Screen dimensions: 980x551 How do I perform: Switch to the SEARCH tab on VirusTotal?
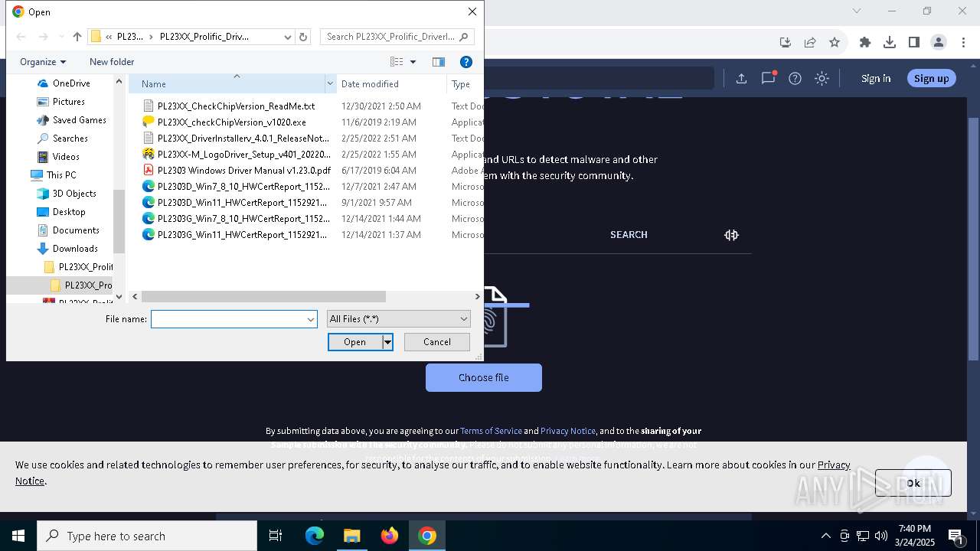(629, 235)
